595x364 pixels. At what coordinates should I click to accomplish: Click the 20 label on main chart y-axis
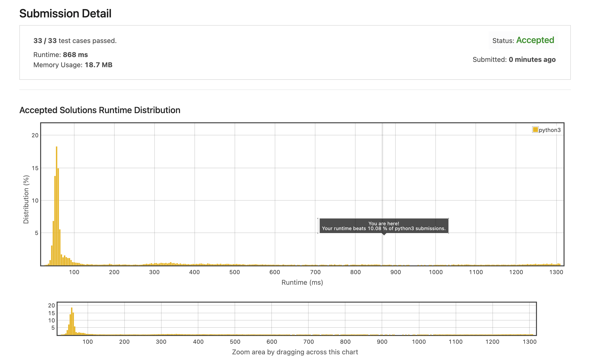click(35, 135)
